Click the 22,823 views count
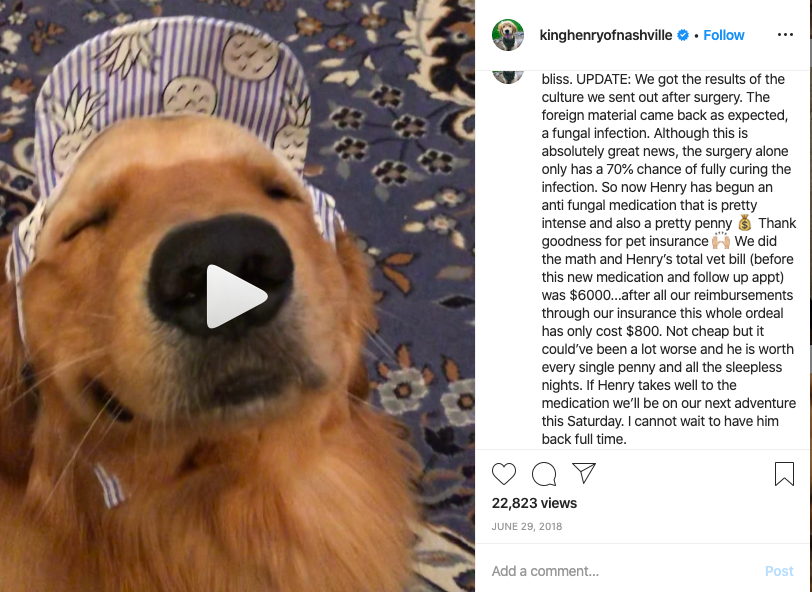Screen dimensions: 812x592 534,503
